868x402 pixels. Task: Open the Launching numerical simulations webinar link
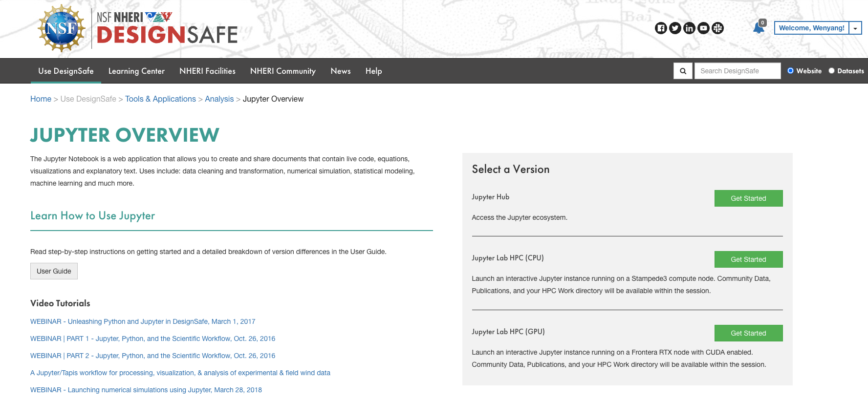pyautogui.click(x=146, y=390)
